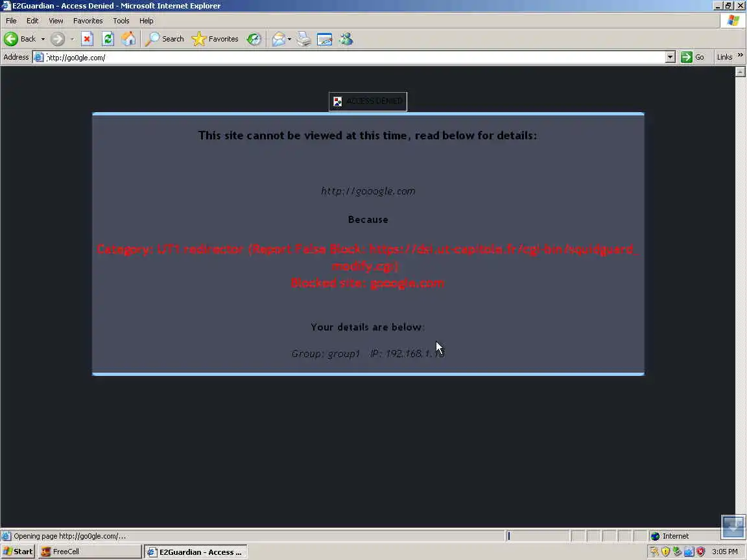Open the Edit menu
This screenshot has width=747, height=560.
tap(32, 21)
